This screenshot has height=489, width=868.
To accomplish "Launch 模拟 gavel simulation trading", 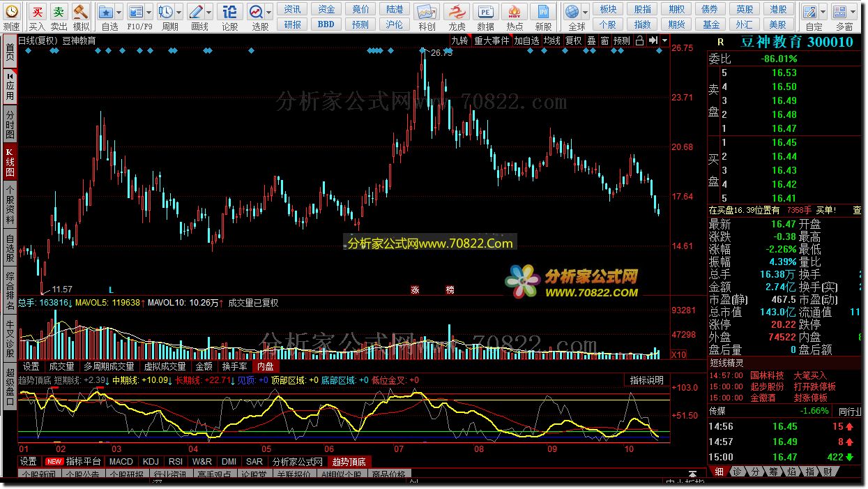I will pos(81,12).
